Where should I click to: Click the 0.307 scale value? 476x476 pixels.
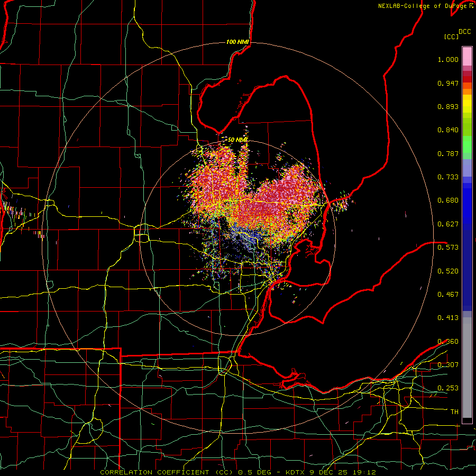(x=448, y=365)
